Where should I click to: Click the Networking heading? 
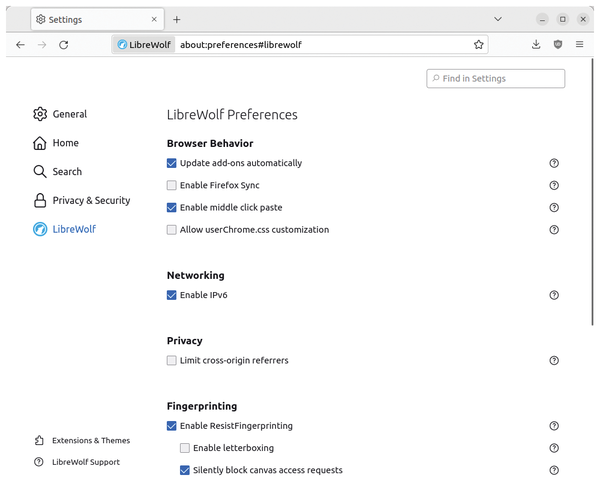click(196, 276)
